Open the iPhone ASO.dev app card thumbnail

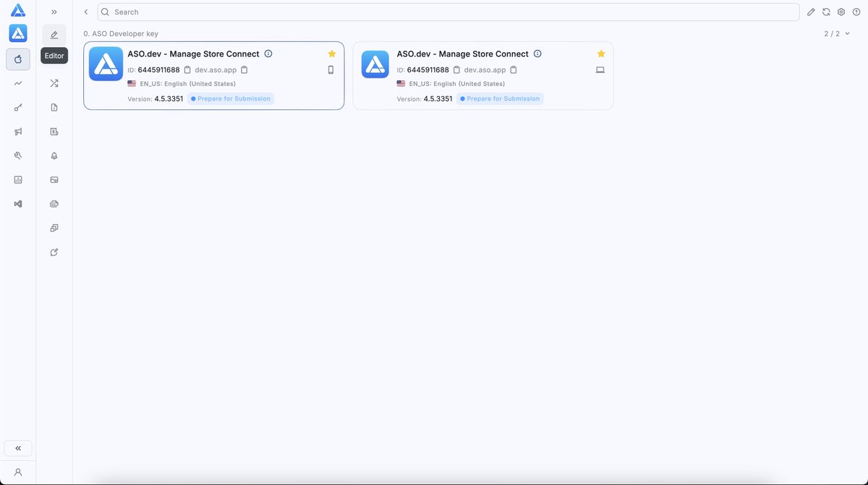106,64
